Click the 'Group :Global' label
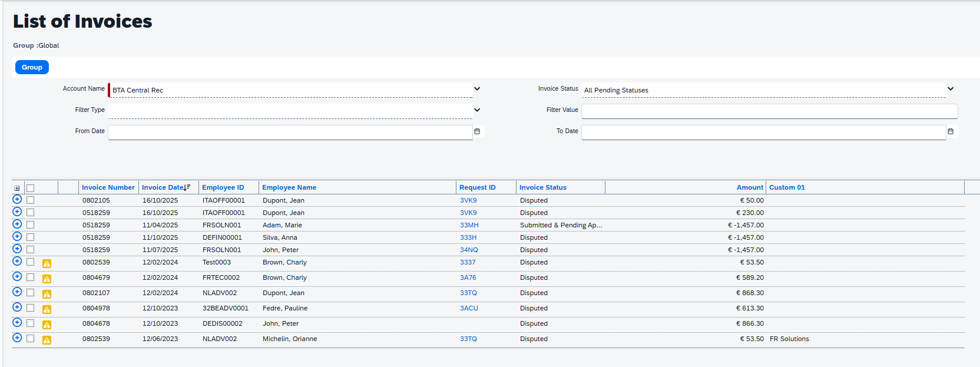This screenshot has width=980, height=367. 36,45
